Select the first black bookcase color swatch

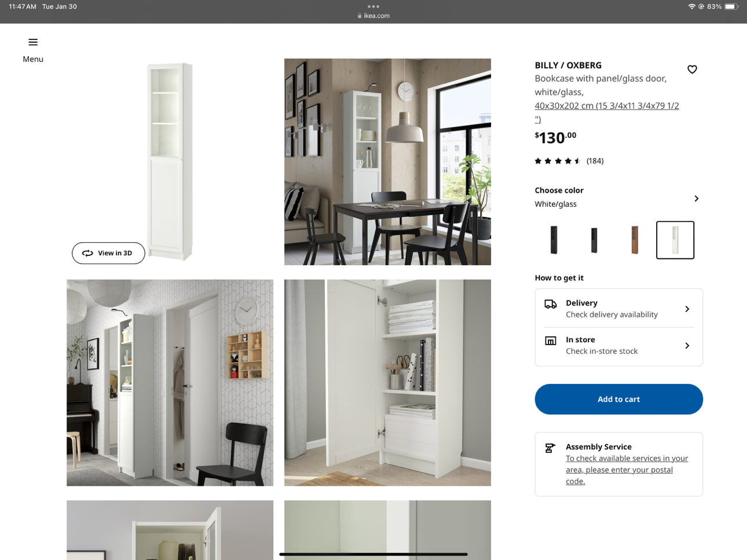(x=554, y=240)
